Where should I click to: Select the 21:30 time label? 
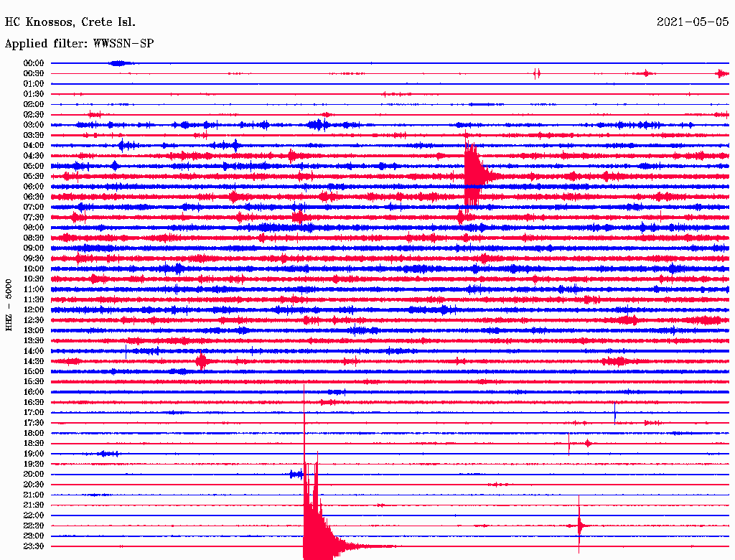pos(34,505)
